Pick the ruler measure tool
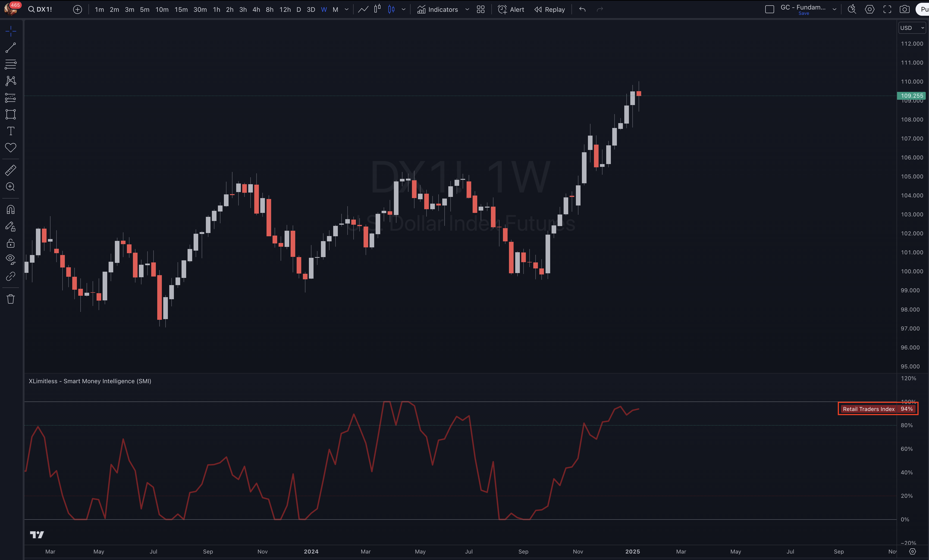The height and width of the screenshot is (560, 929). [x=11, y=170]
